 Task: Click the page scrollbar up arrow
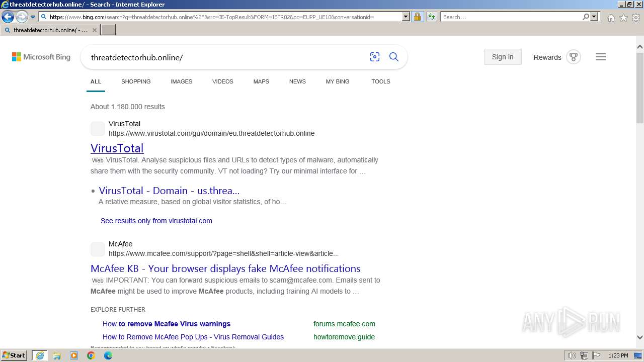[640, 47]
